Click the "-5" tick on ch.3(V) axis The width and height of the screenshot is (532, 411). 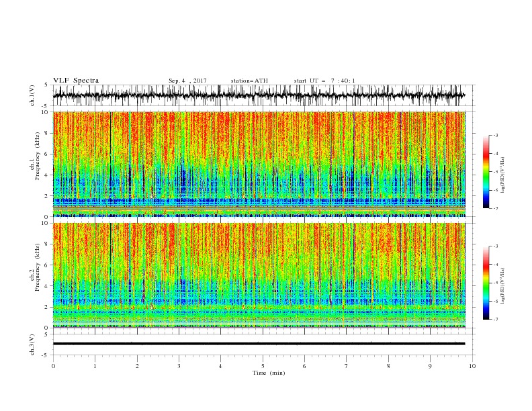click(46, 355)
